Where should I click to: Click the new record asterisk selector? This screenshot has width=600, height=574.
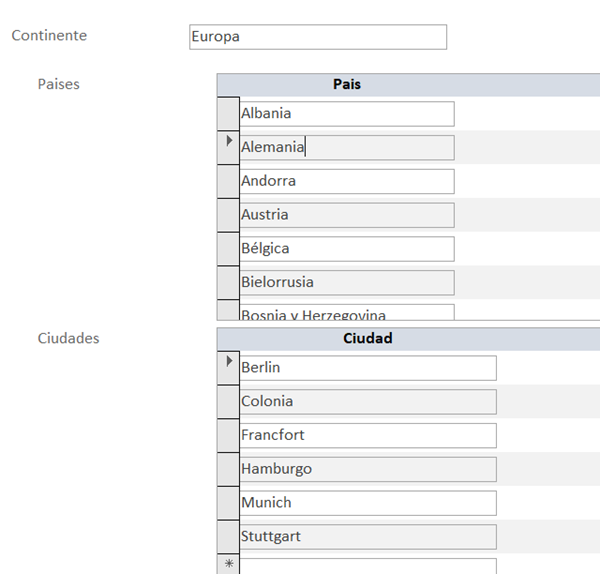point(228,565)
